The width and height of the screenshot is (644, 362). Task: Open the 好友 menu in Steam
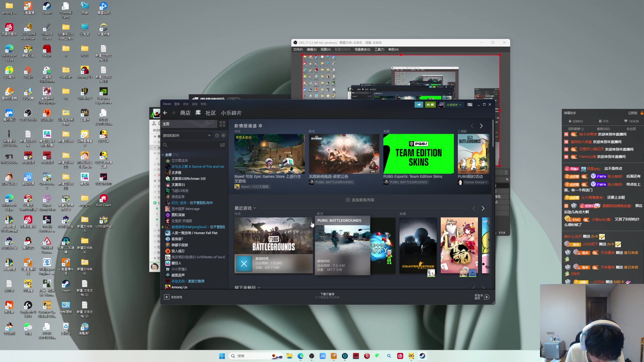point(186,104)
